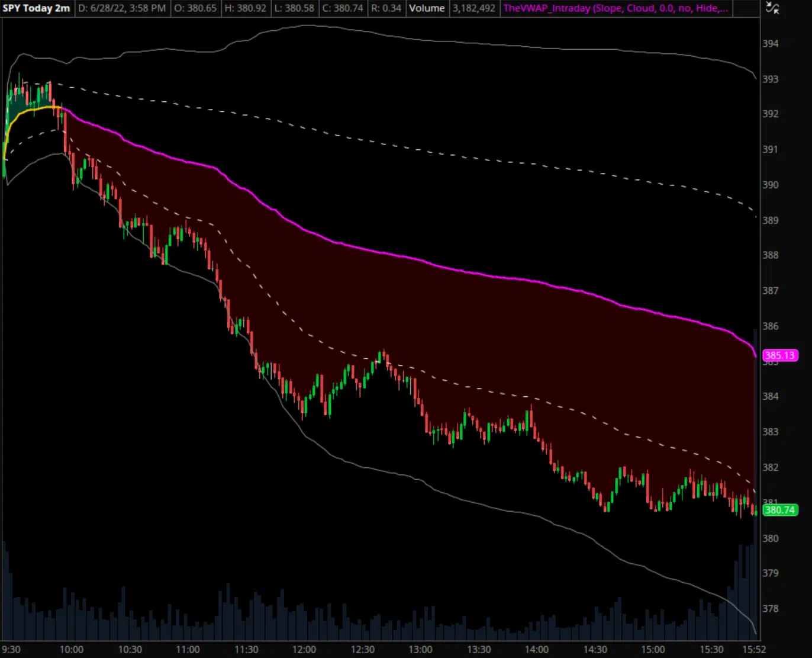
Task: Click the 378 price axis label
Action: [771, 608]
